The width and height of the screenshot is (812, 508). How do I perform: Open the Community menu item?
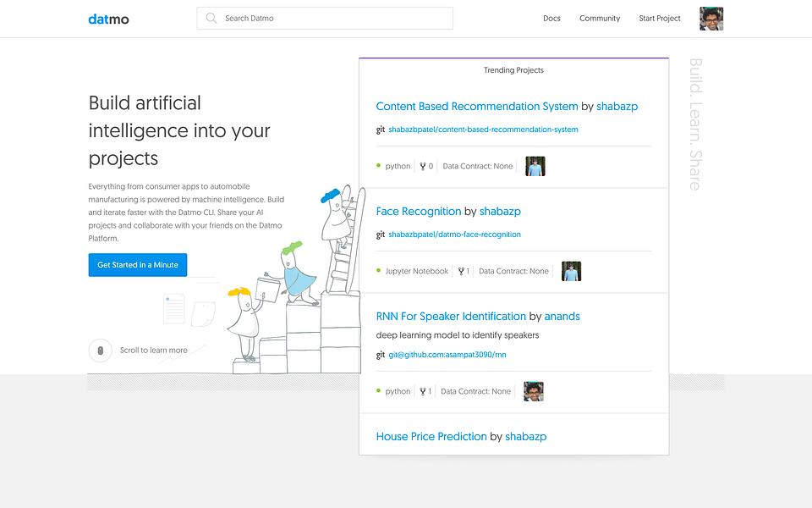pos(600,18)
